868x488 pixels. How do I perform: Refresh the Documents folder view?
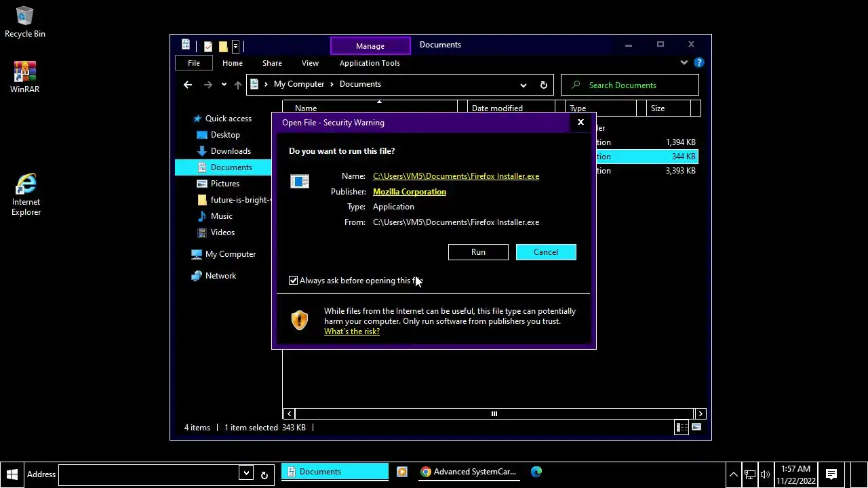click(543, 85)
